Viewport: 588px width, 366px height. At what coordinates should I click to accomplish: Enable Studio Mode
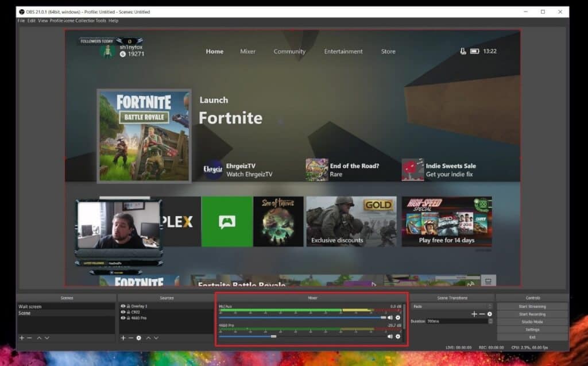point(532,322)
